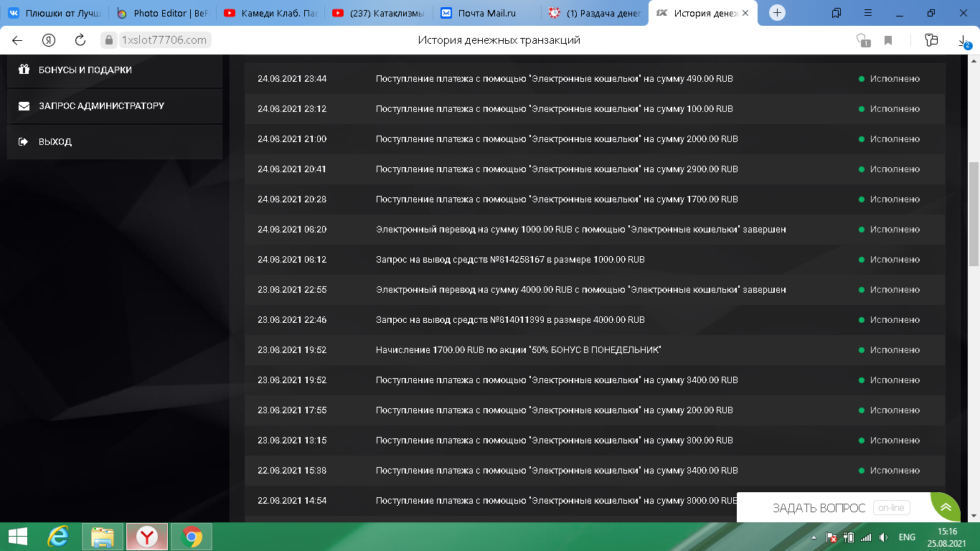
Task: Expand the chat widget with green chevron
Action: [946, 507]
